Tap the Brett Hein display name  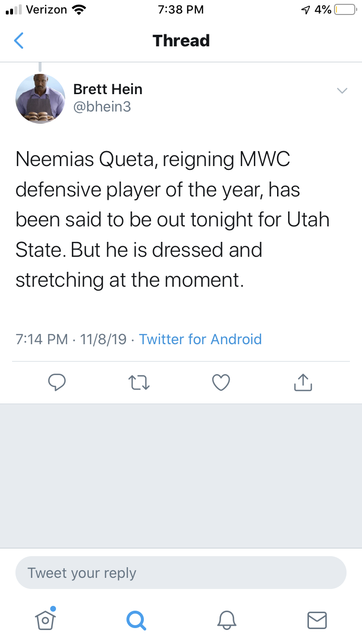108,89
